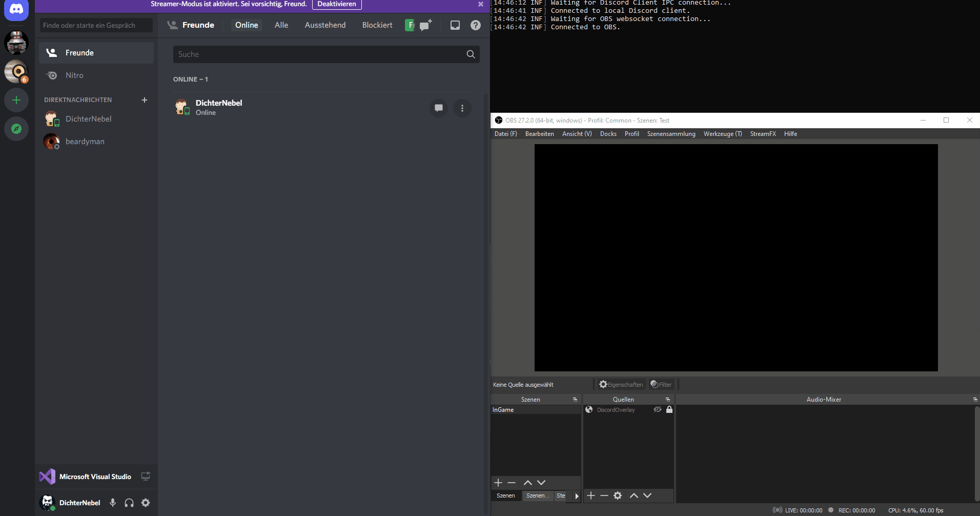Open Discord home from the logo icon
This screenshot has width=980, height=516.
tap(16, 9)
